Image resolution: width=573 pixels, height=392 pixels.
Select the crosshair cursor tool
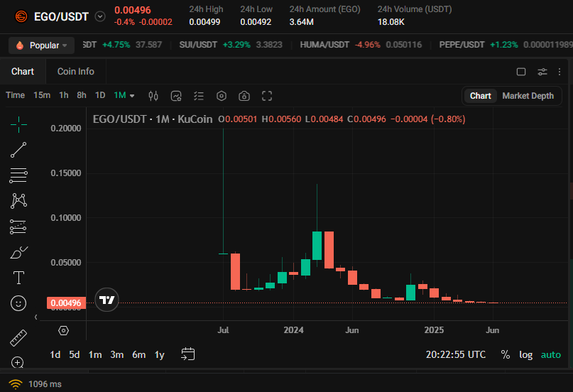coord(18,125)
